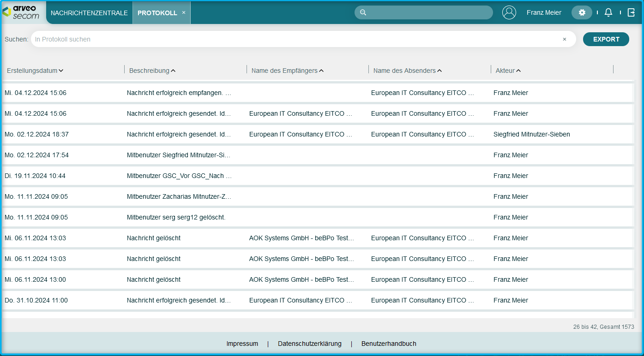Image resolution: width=644 pixels, height=356 pixels.
Task: Select the Protokoll tab
Action: click(x=157, y=13)
